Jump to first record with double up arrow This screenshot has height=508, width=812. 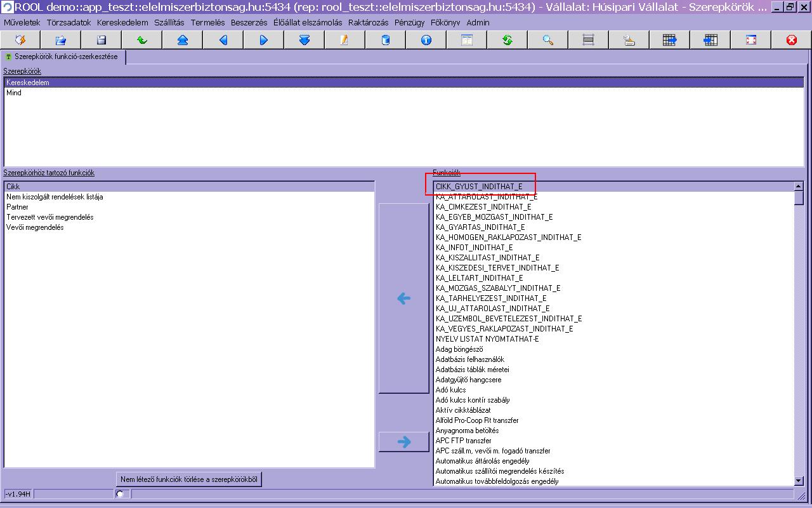pyautogui.click(x=183, y=40)
